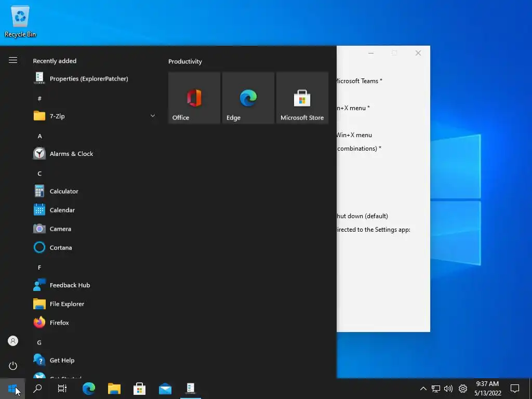Click the Start button on taskbar
This screenshot has height=399, width=532.
[x=12, y=389]
